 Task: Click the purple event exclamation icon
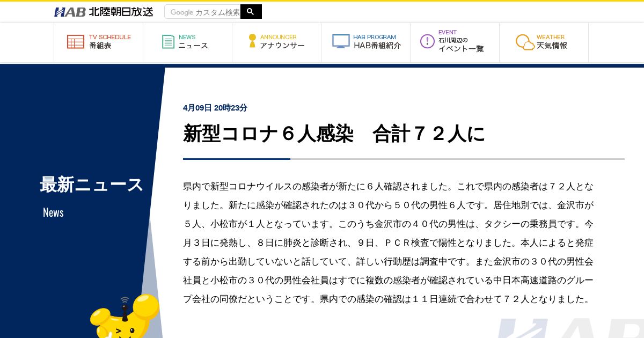click(x=427, y=41)
